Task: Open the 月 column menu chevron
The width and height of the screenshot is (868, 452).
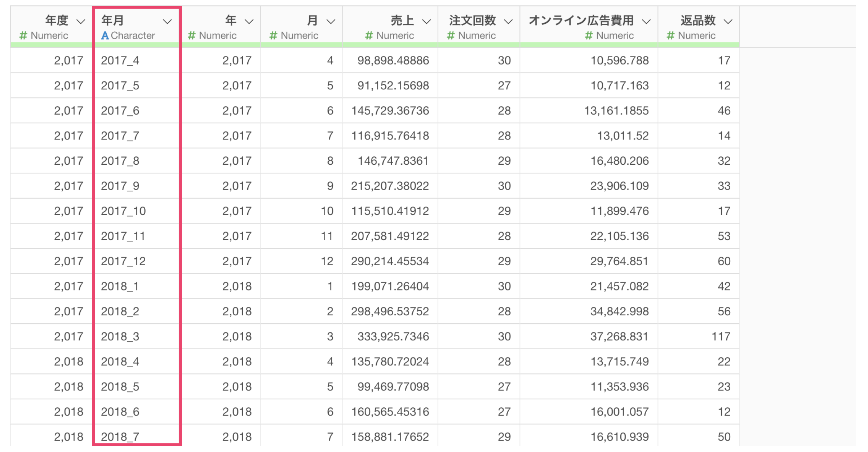Action: [331, 22]
